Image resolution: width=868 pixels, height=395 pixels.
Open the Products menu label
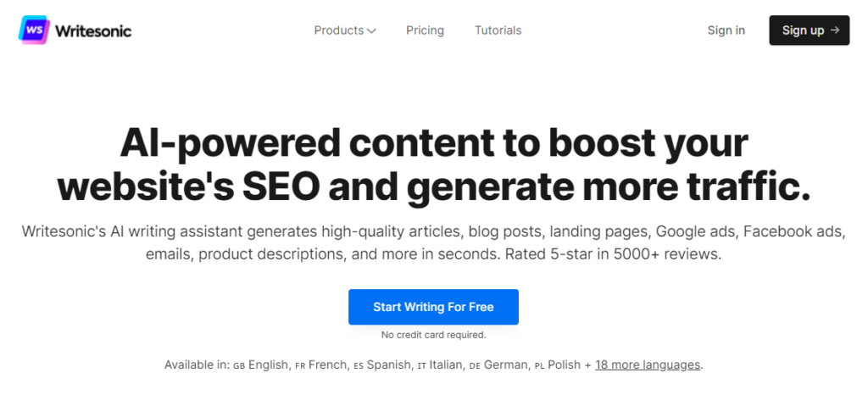click(338, 31)
